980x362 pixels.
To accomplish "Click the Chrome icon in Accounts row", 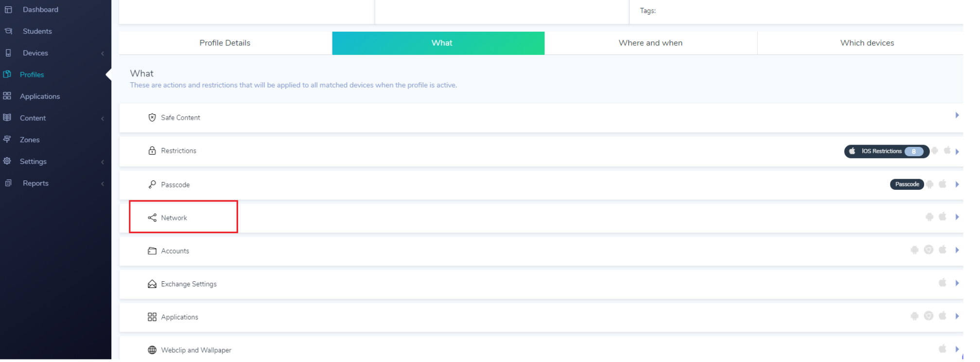I will point(929,250).
